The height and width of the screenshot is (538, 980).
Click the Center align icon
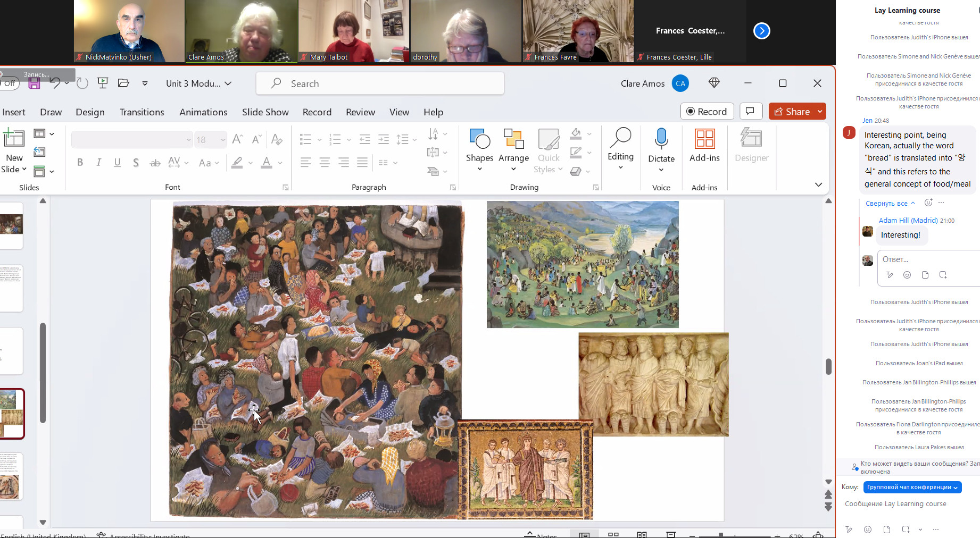click(325, 163)
